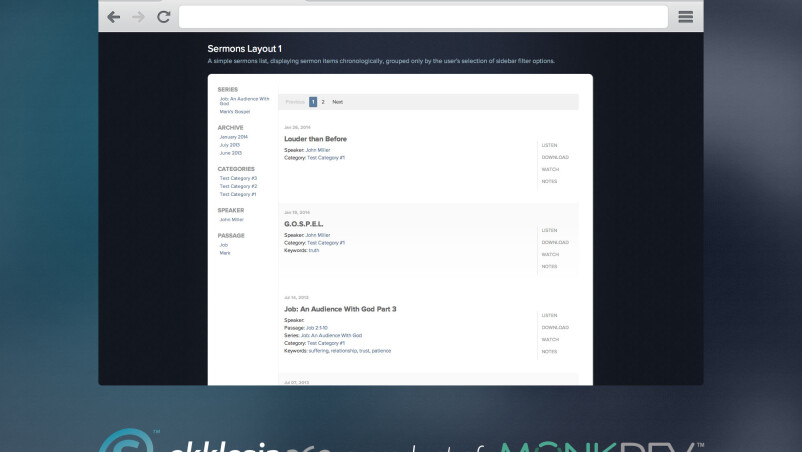This screenshot has height=452, width=802.
Task: Reload the page with refresh icon
Action: pos(164,17)
